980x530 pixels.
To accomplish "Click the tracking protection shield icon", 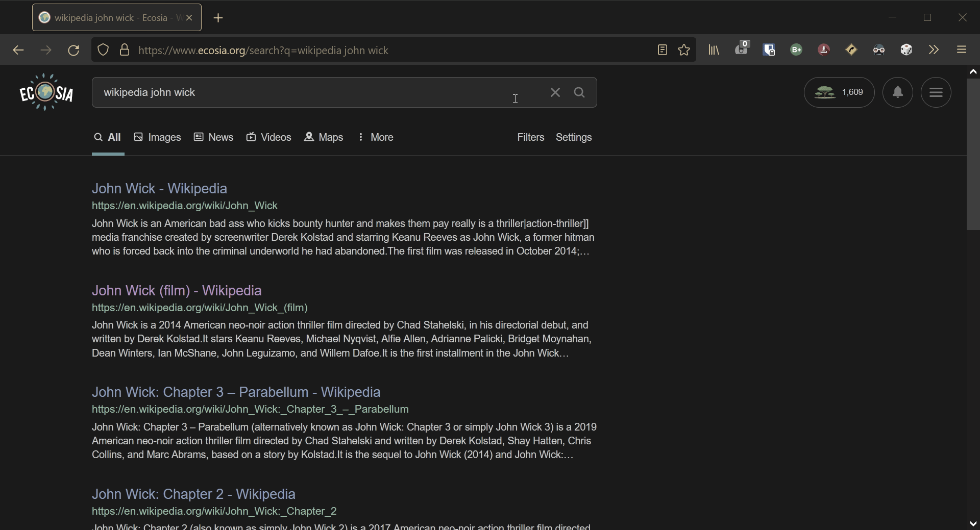I will pos(103,50).
